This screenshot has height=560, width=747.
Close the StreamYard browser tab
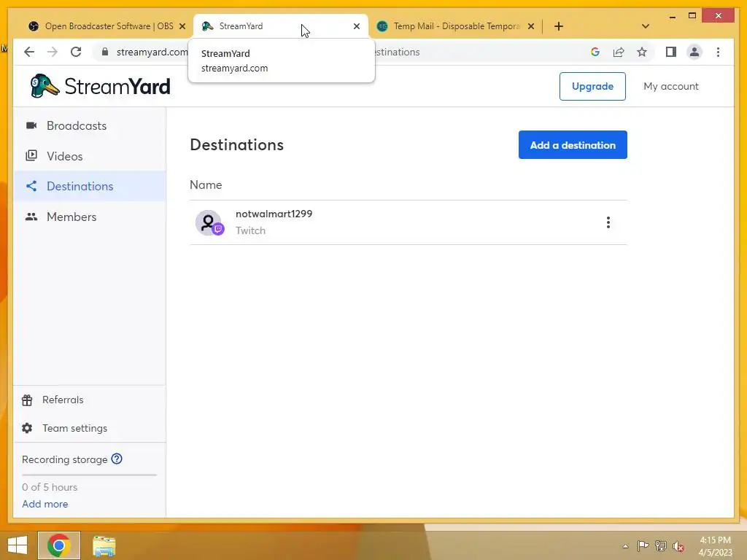click(356, 26)
